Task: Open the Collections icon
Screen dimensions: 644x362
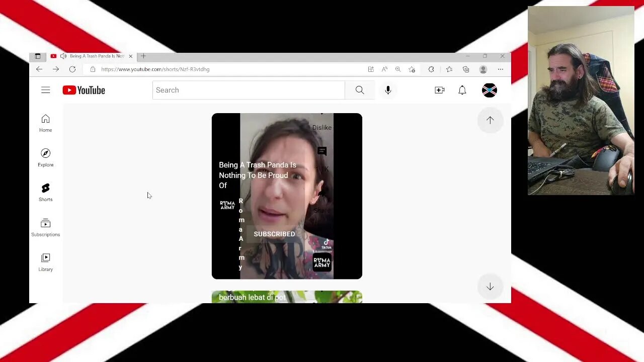Action: click(466, 69)
